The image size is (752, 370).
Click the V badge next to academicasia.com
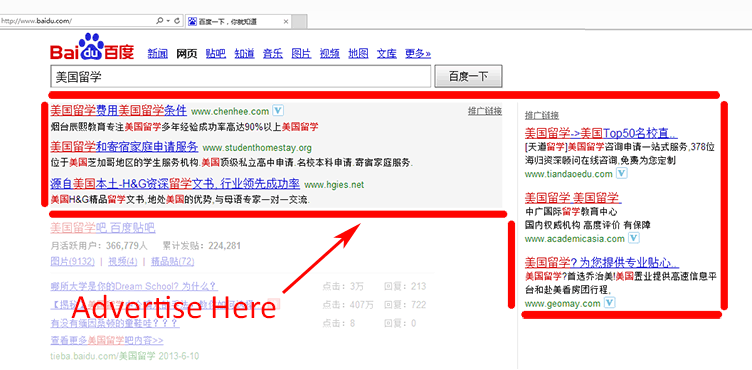634,238
